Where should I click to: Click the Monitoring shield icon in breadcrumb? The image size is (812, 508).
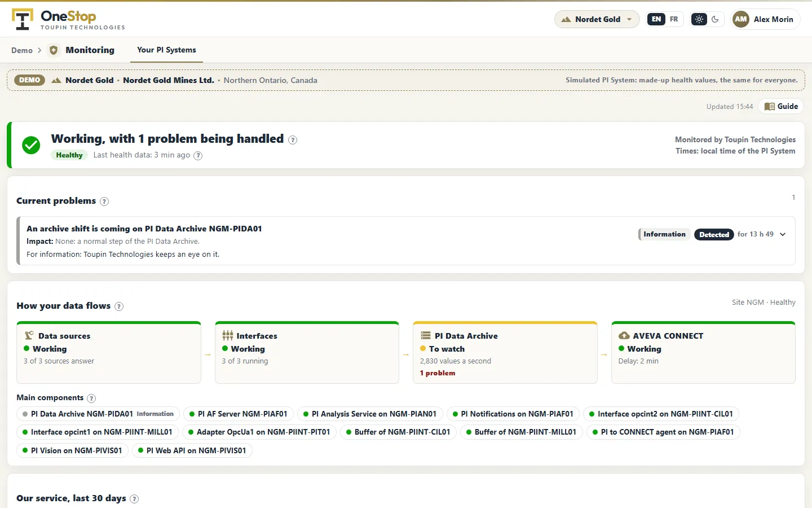click(x=54, y=50)
